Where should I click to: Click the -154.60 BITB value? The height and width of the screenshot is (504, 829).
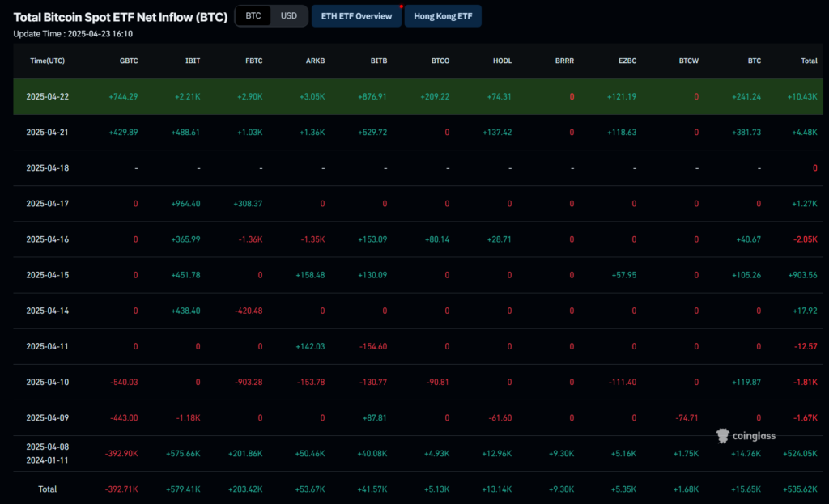(373, 346)
